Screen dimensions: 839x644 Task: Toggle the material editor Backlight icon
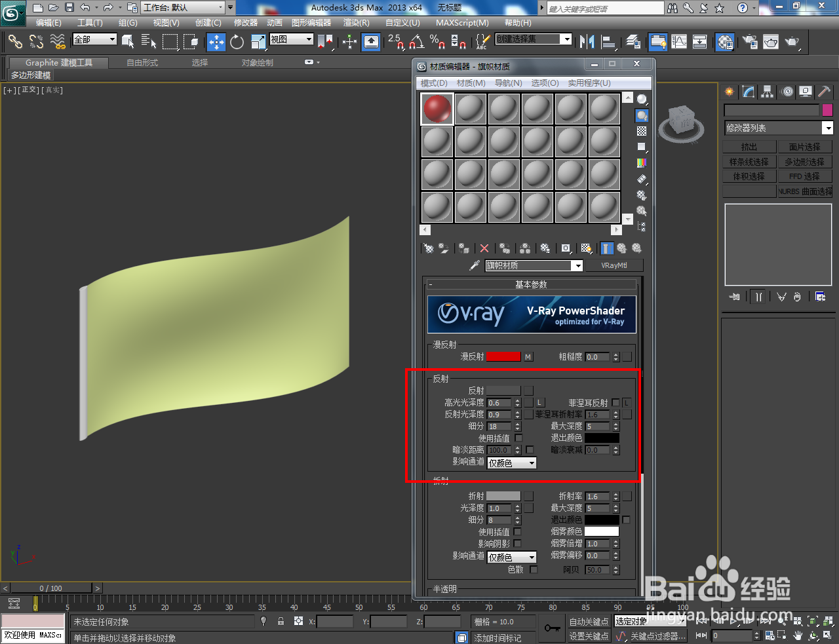pos(642,115)
